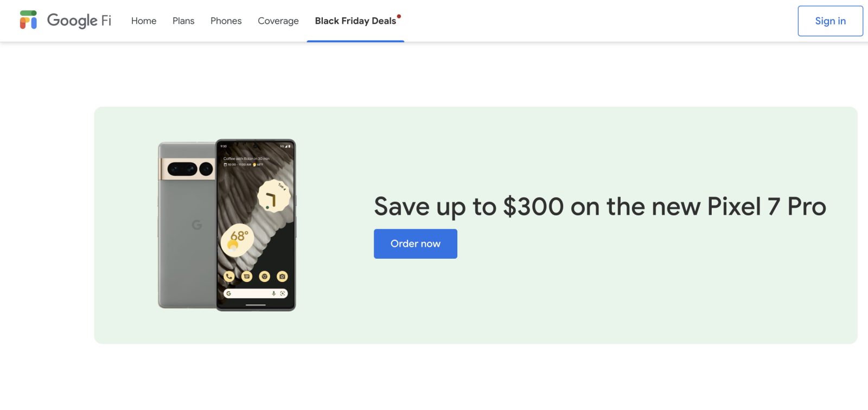Select the Black Friday Deals tab
The image size is (868, 410).
pos(355,21)
